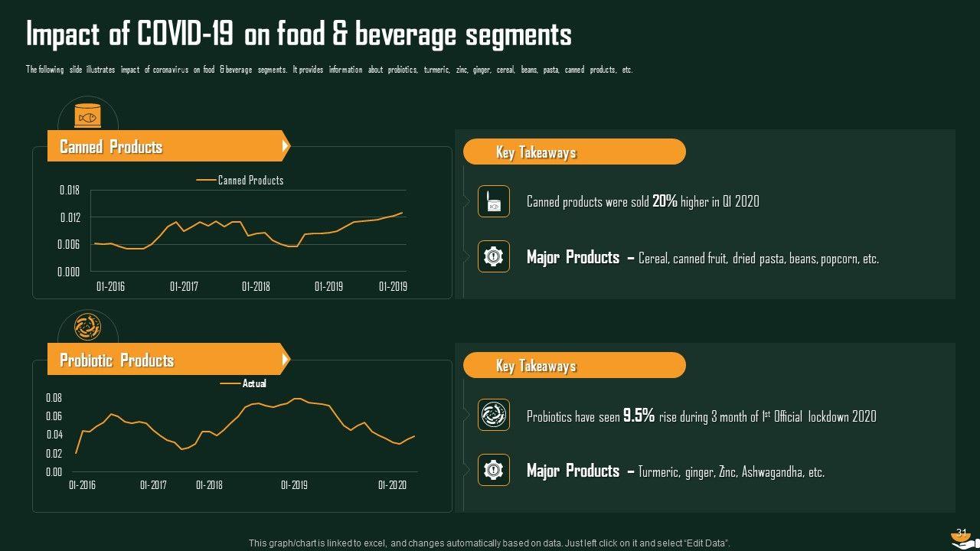Click the probiotics icon beside the 9.5% rise

point(494,415)
